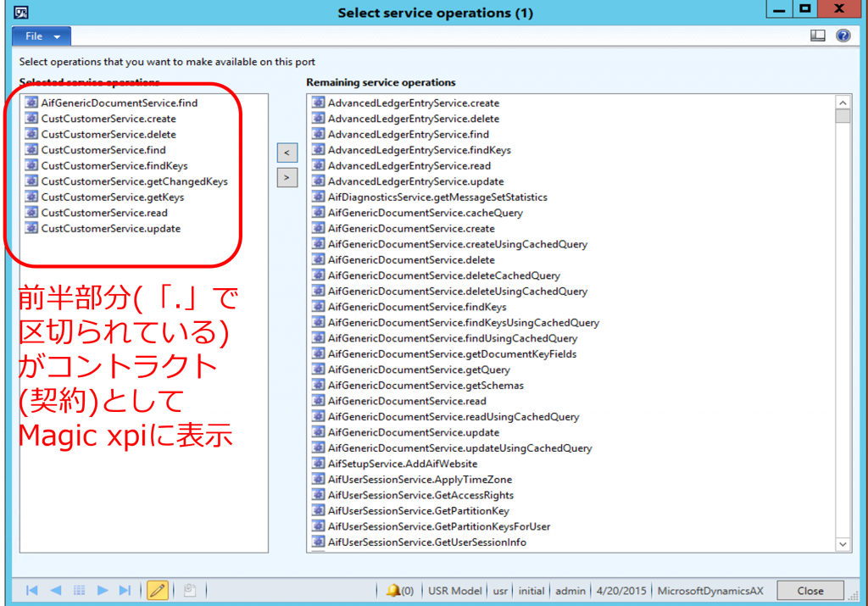Select AdvancedLedgerEntryService.create in remaining operations
The image size is (868, 606).
[413, 103]
